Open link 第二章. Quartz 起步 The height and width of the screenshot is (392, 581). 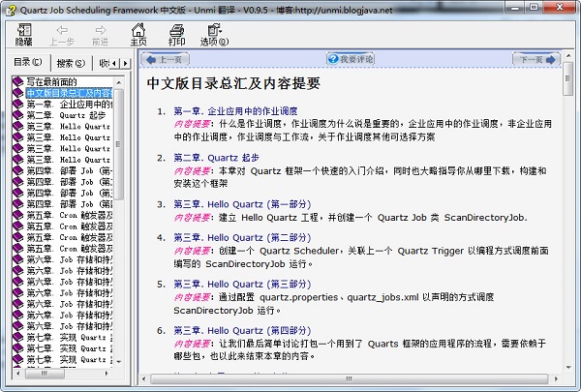216,158
